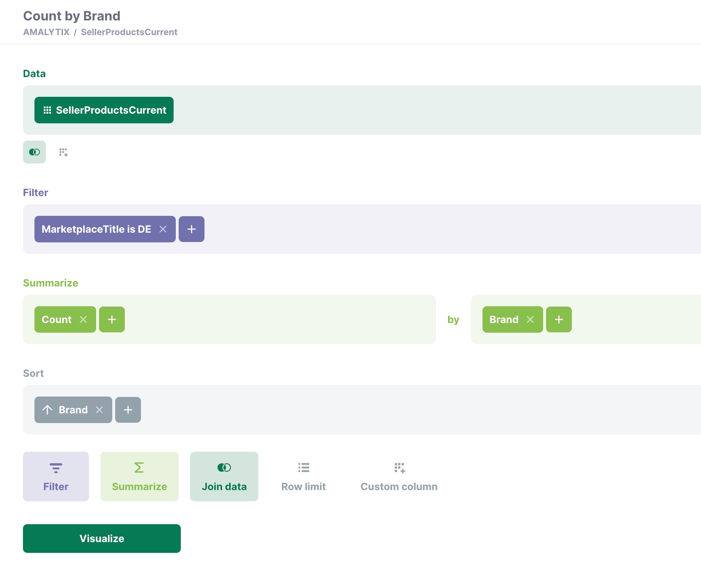This screenshot has width=701, height=588.
Task: Open the Brand sort column options
Action: click(x=73, y=410)
